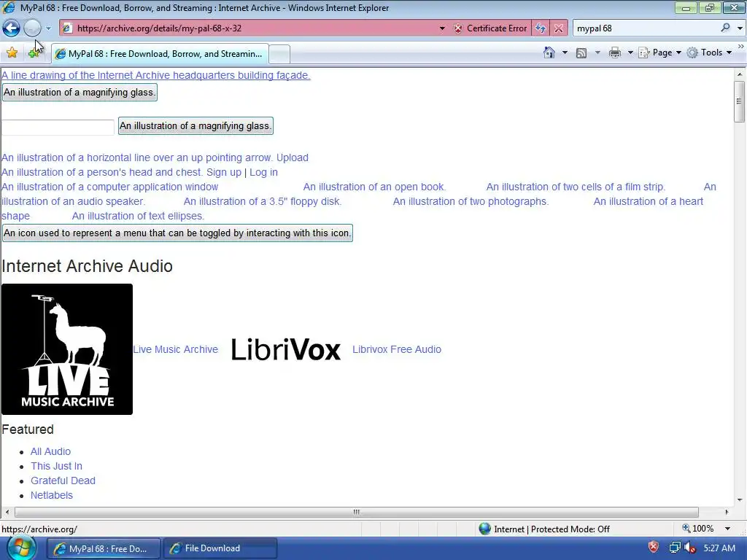Screen dimensions: 747x560
Task: Click the Home toolbar icon
Action: (549, 52)
